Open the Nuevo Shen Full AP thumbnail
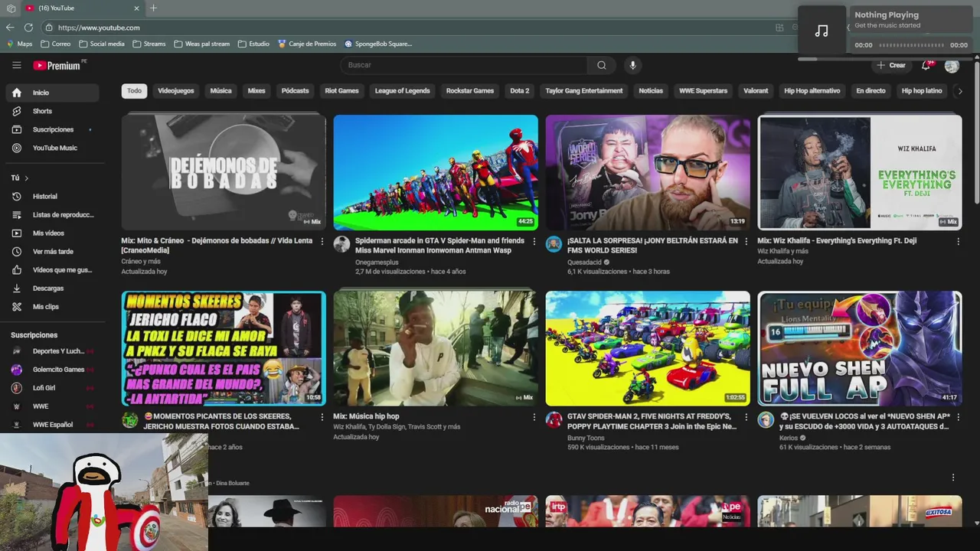This screenshot has width=980, height=551. click(860, 348)
